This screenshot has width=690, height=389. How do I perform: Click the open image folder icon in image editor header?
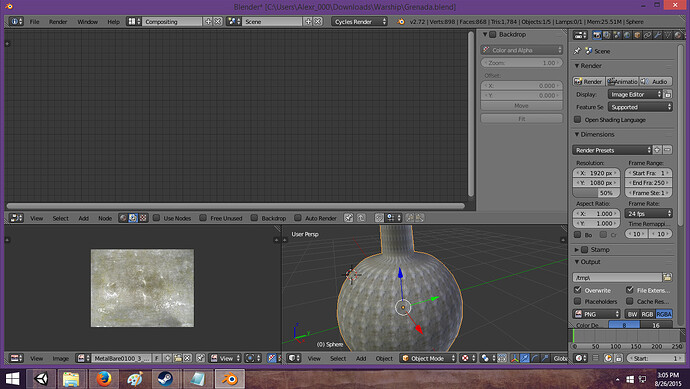(178, 358)
